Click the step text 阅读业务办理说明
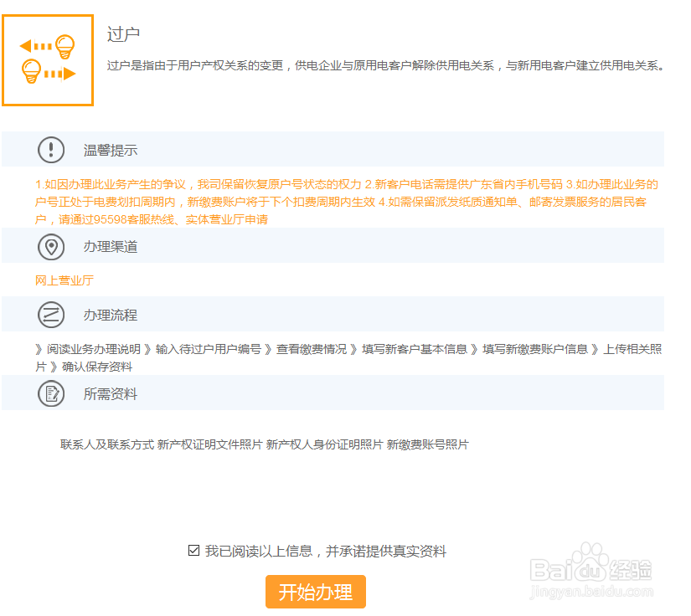This screenshot has height=616, width=691. coord(94,349)
